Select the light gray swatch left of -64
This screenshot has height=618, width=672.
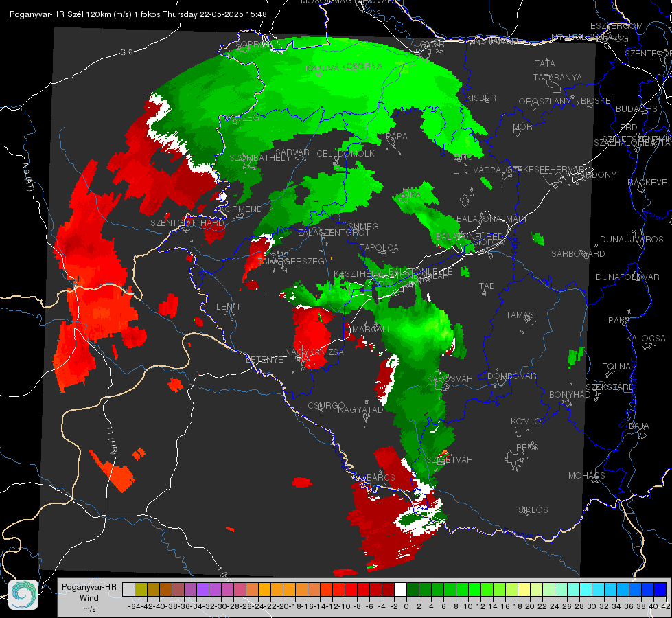[x=128, y=589]
